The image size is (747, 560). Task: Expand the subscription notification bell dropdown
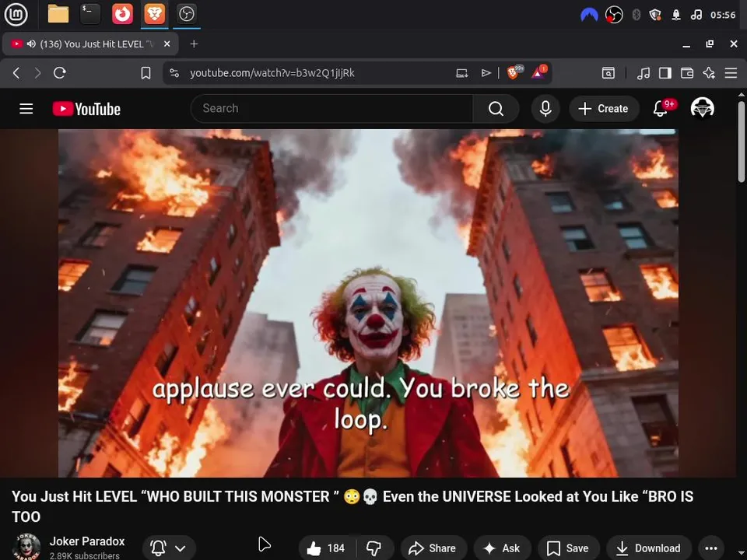click(x=168, y=548)
